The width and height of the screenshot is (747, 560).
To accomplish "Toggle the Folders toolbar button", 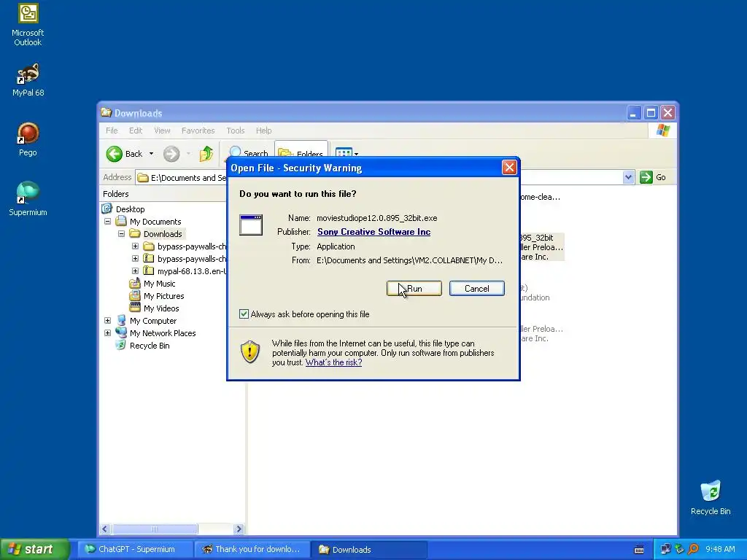I will pyautogui.click(x=301, y=153).
